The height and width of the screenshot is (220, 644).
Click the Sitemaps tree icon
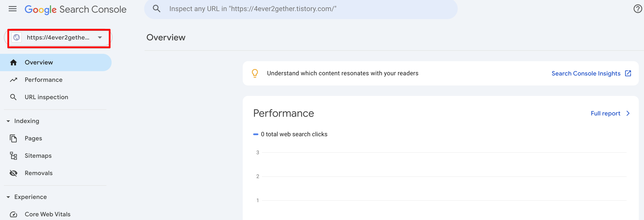(x=13, y=156)
